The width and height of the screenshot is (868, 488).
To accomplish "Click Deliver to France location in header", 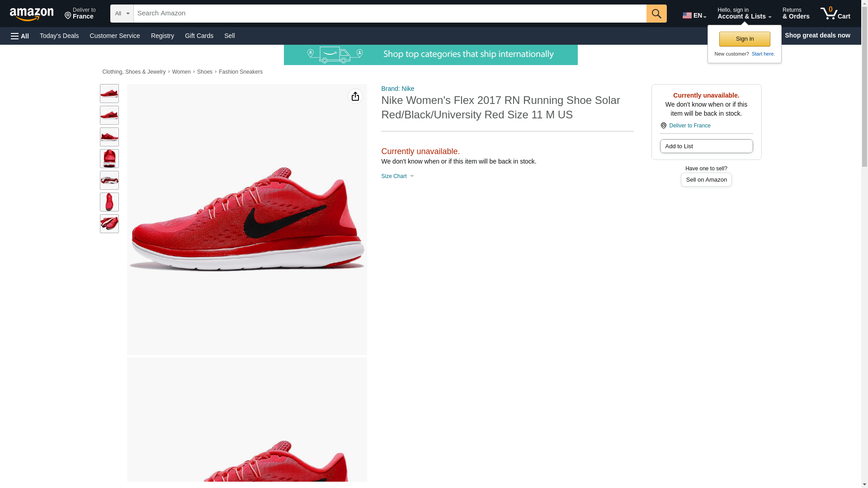I will click(x=80, y=14).
